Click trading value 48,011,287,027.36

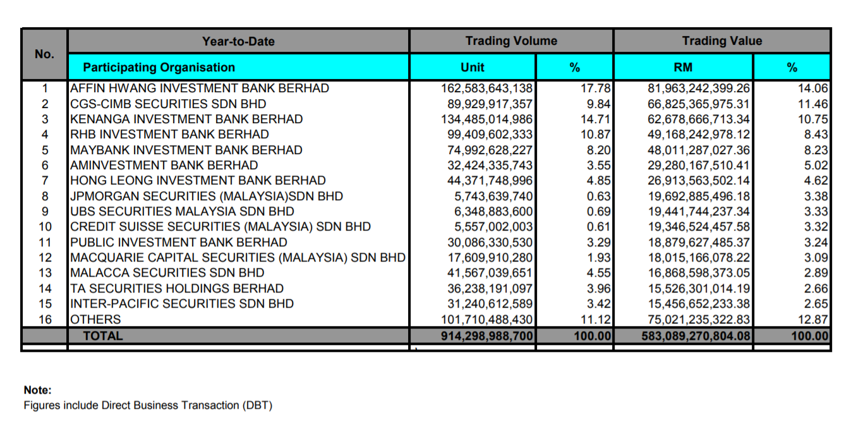(699, 150)
